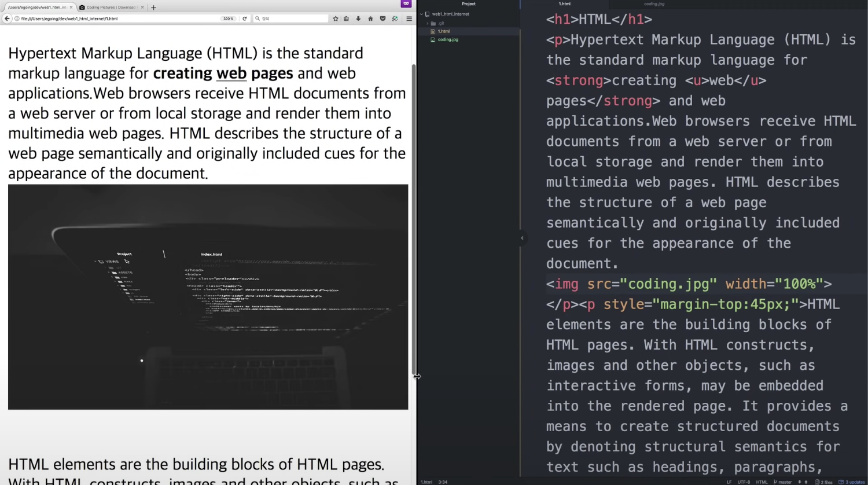Image resolution: width=868 pixels, height=485 pixels.
Task: Go to the home page icon
Action: point(370,19)
